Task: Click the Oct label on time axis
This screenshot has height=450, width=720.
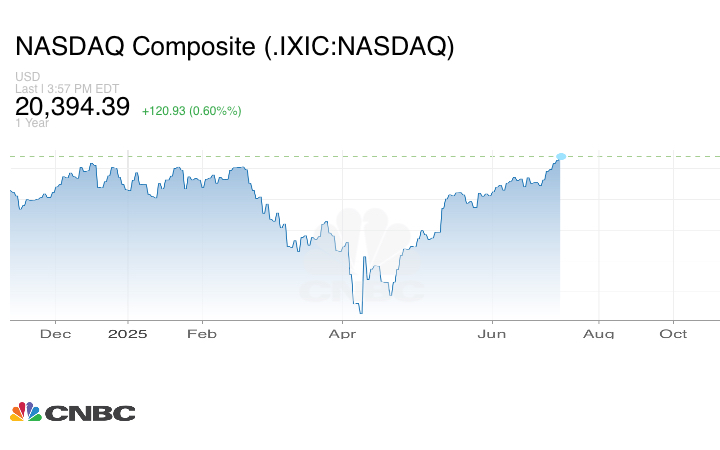Action: (673, 334)
